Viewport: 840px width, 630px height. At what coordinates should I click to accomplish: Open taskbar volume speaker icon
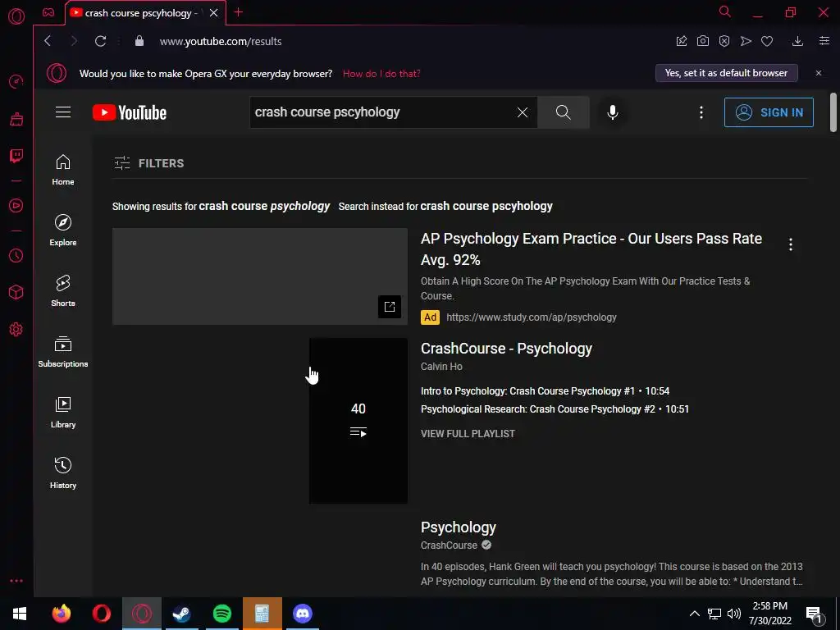[x=734, y=614]
